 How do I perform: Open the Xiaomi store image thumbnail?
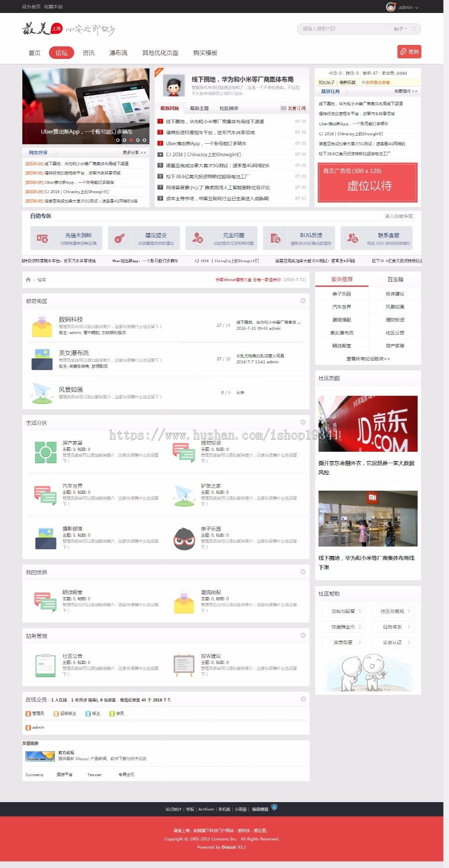pos(368,519)
